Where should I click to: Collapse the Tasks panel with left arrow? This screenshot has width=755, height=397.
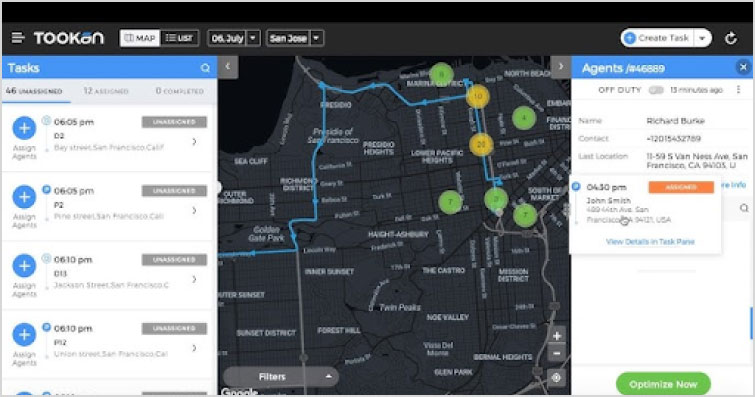pos(228,66)
